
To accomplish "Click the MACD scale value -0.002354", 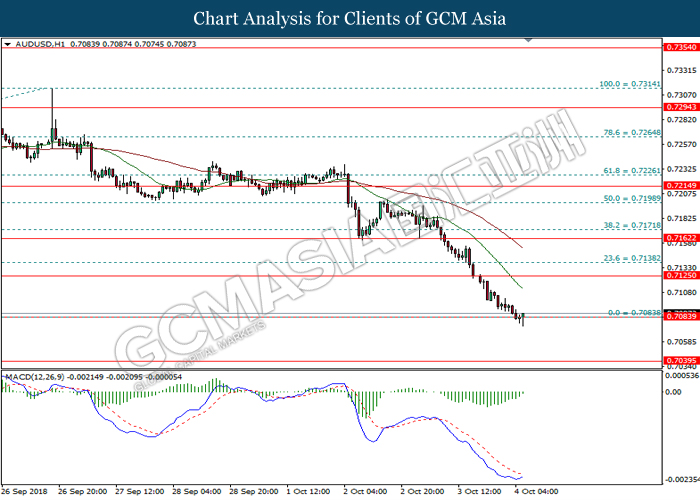I will [682, 479].
